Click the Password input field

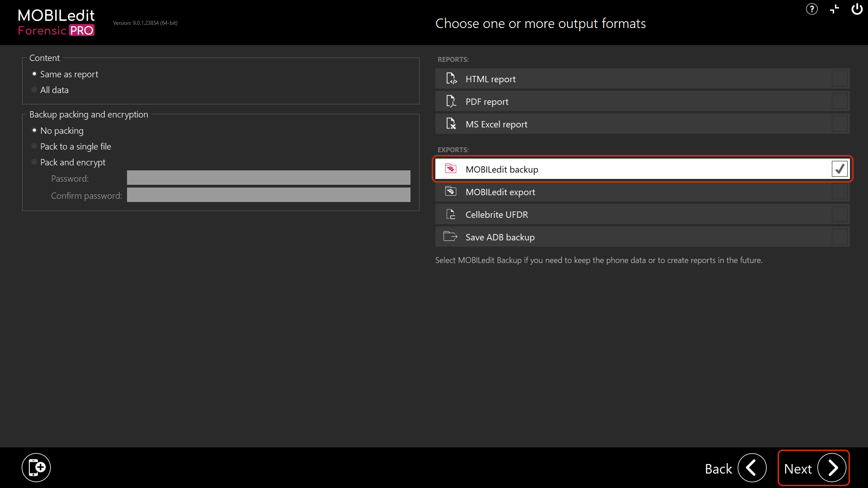269,178
